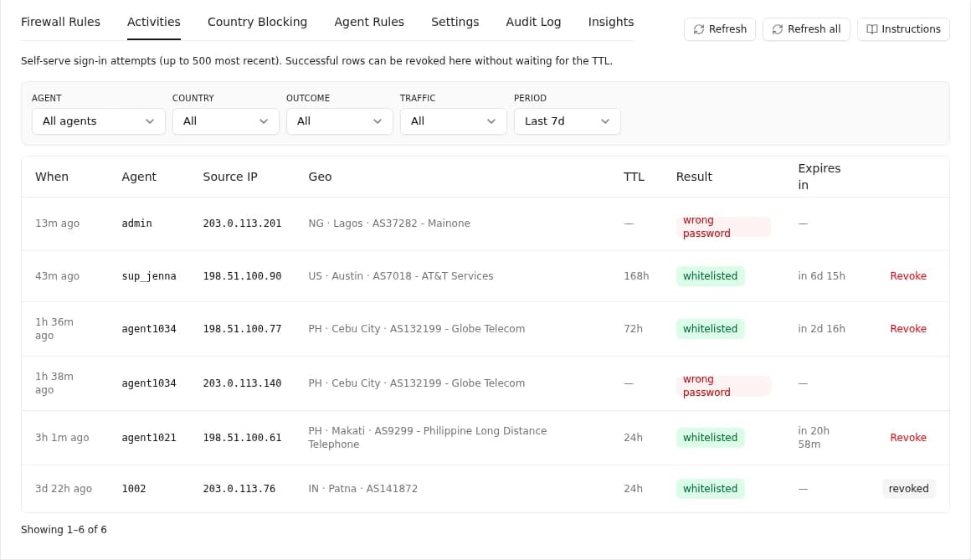Revoke the 198.51.100.77 whitelist entry

click(908, 329)
